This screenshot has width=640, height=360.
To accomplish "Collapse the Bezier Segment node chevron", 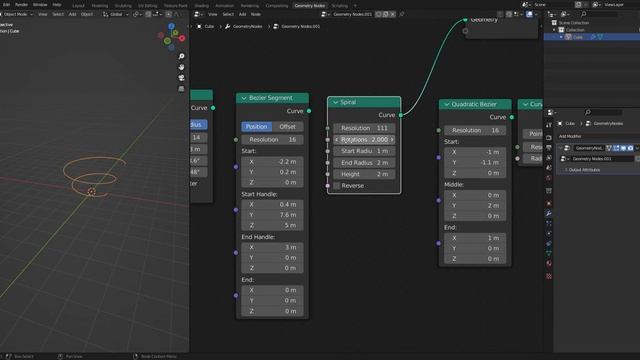I will (x=244, y=98).
